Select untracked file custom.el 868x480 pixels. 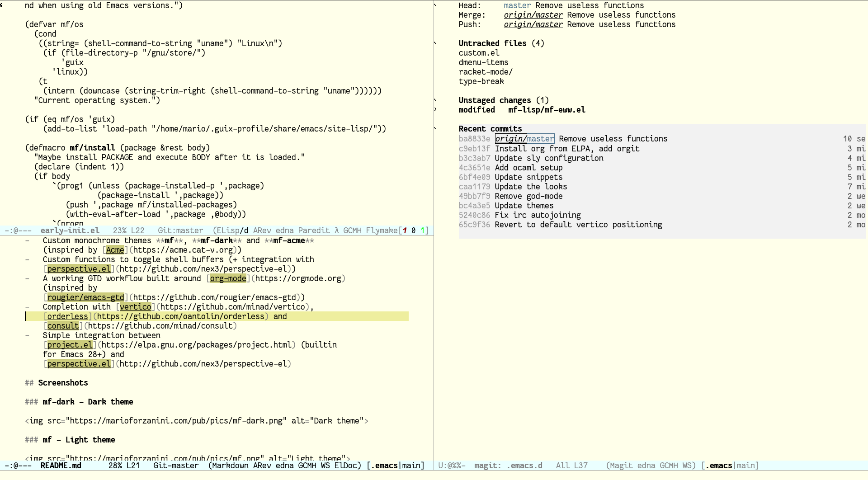479,53
